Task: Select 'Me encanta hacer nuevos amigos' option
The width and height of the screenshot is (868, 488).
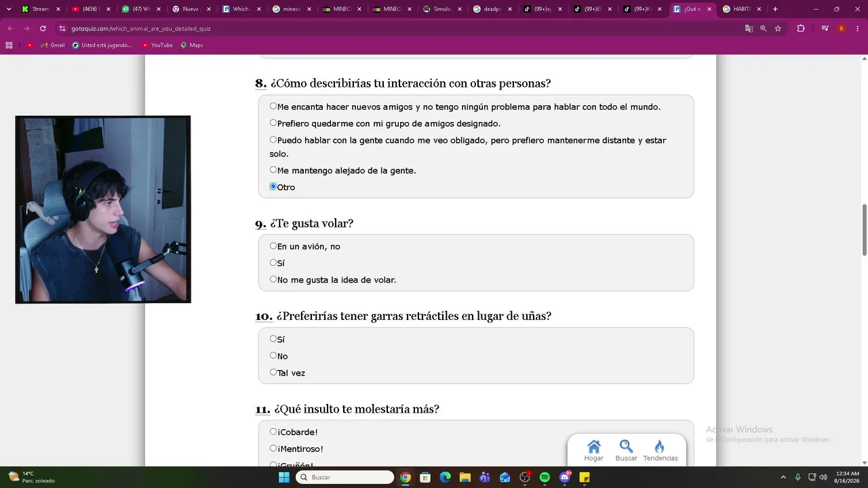Action: coord(273,106)
